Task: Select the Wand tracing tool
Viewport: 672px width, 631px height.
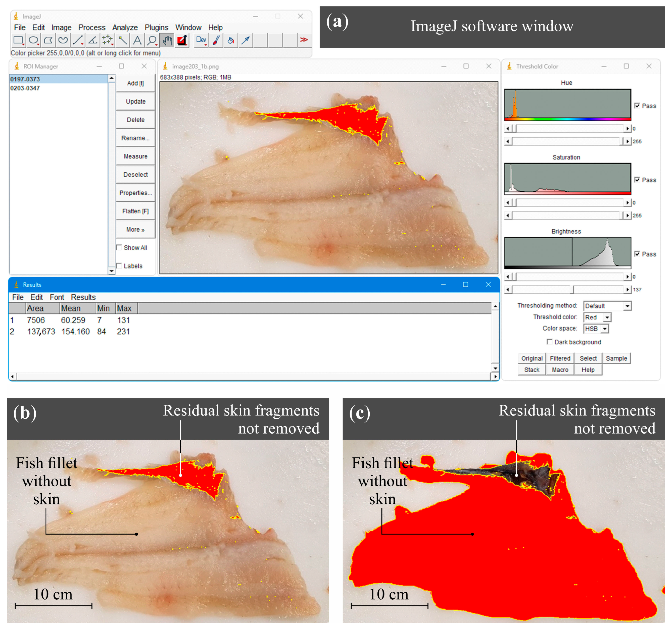Action: [x=122, y=40]
